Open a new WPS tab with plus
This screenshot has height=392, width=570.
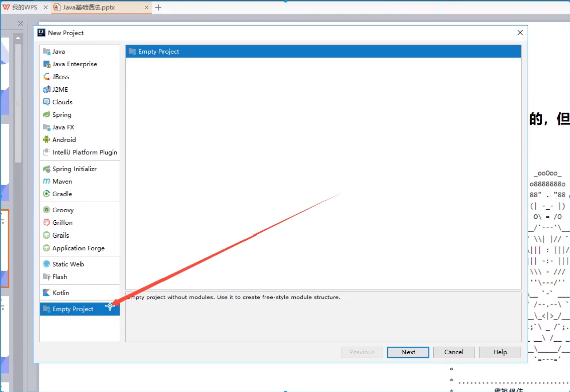(158, 7)
